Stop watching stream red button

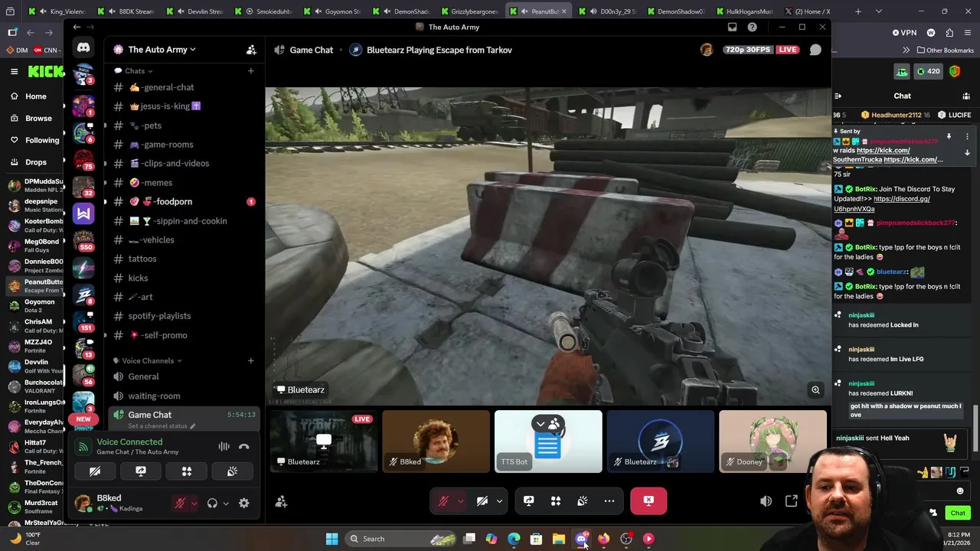tap(648, 500)
